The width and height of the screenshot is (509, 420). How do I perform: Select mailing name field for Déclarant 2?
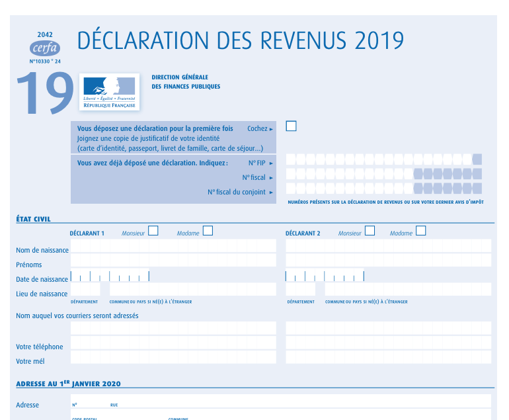tap(388, 328)
